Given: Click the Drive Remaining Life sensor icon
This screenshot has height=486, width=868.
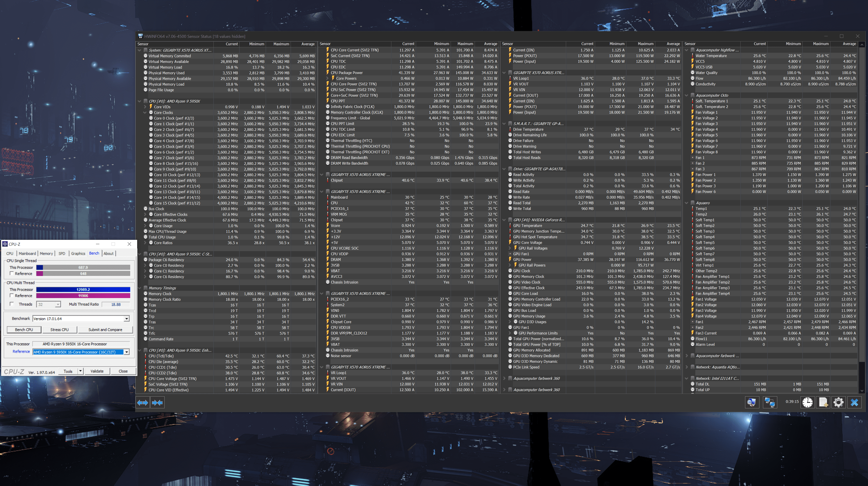Looking at the screenshot, I should pos(510,135).
